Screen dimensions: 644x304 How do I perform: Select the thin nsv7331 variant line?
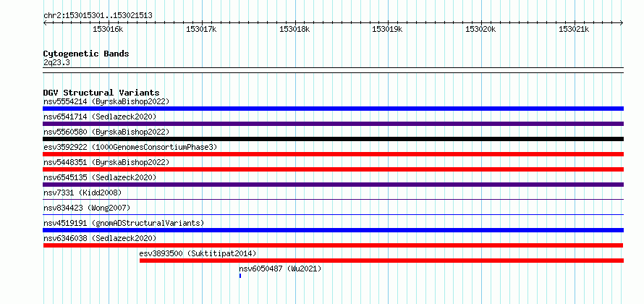[333, 199]
